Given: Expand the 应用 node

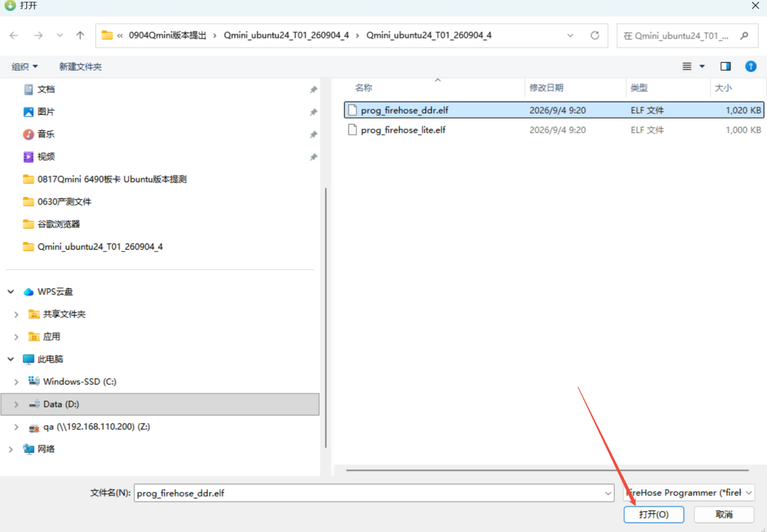Looking at the screenshot, I should [x=17, y=337].
